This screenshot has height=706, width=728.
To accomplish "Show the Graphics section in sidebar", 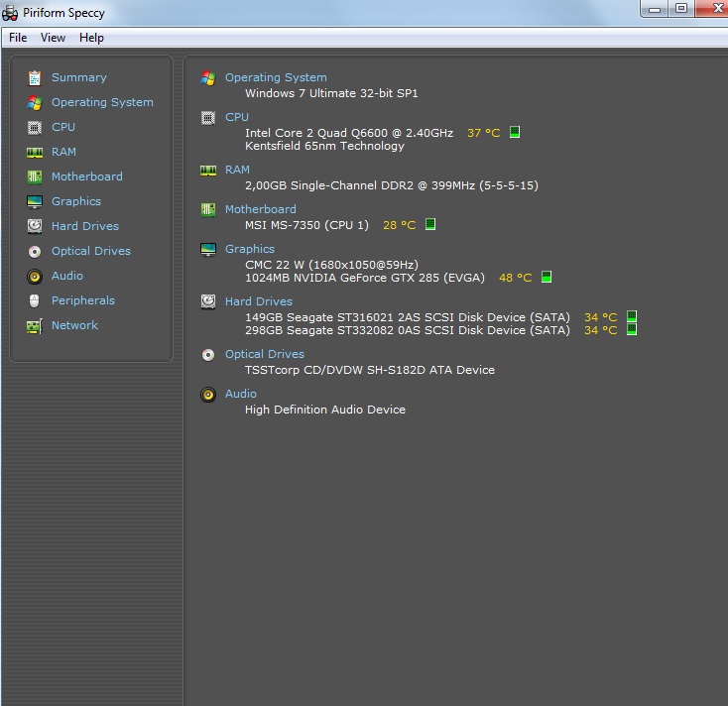I will point(76,201).
